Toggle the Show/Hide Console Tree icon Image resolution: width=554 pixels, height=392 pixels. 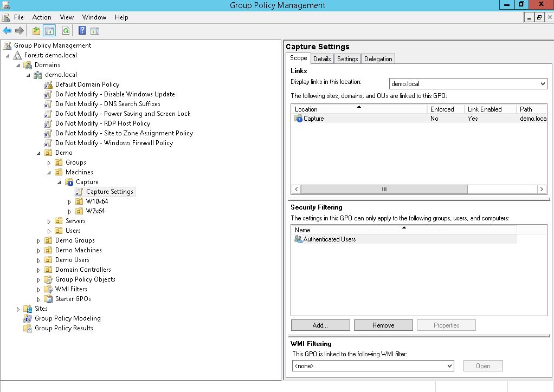pos(49,31)
